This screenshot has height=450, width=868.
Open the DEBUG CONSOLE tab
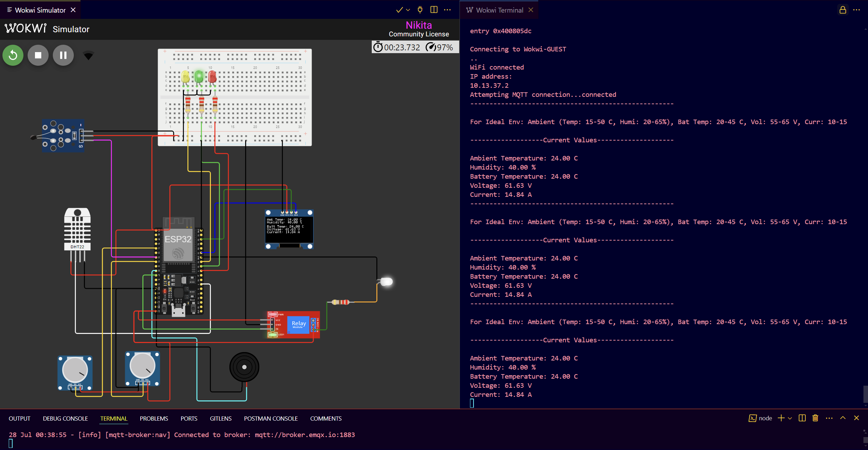pyautogui.click(x=65, y=419)
